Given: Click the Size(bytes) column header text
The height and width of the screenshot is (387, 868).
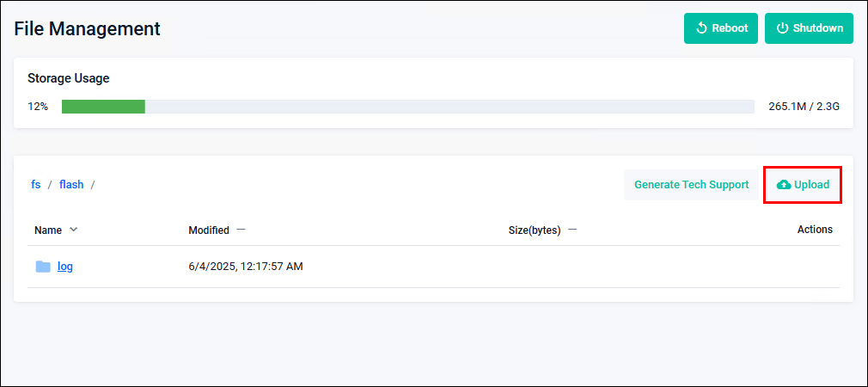Looking at the screenshot, I should point(535,230).
